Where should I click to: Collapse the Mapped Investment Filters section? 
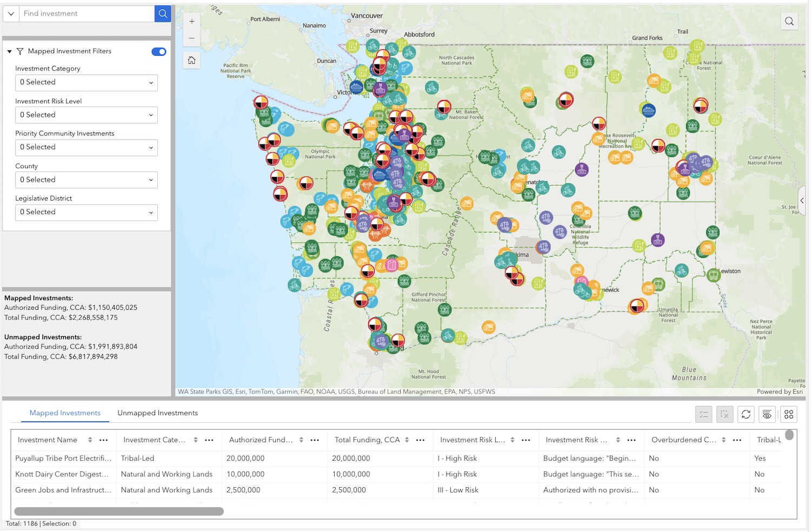click(x=9, y=51)
